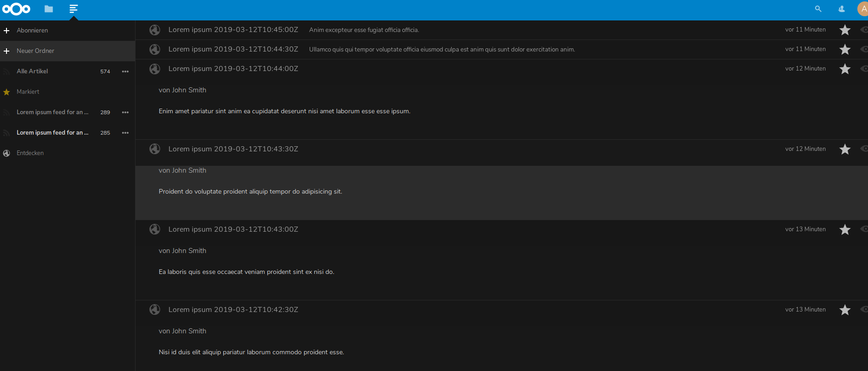Open article title Lorem ipsum 2019-03-12T10:43:30Z

233,149
